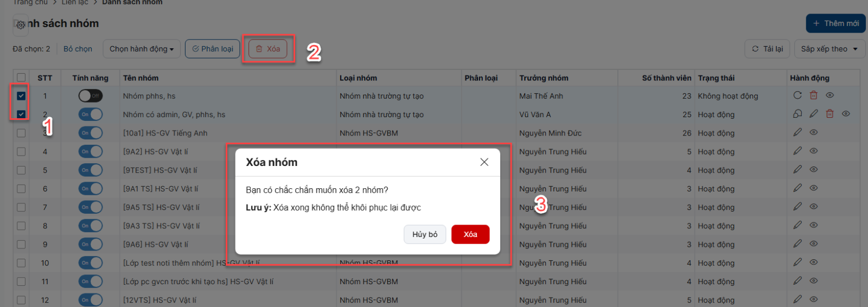The width and height of the screenshot is (868, 307).
Task: Click the chat icon for group row 2
Action: coord(797,114)
